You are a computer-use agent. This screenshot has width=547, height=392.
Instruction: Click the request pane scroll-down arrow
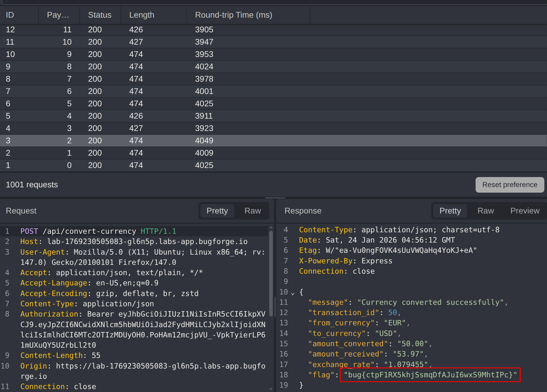[x=271, y=389]
